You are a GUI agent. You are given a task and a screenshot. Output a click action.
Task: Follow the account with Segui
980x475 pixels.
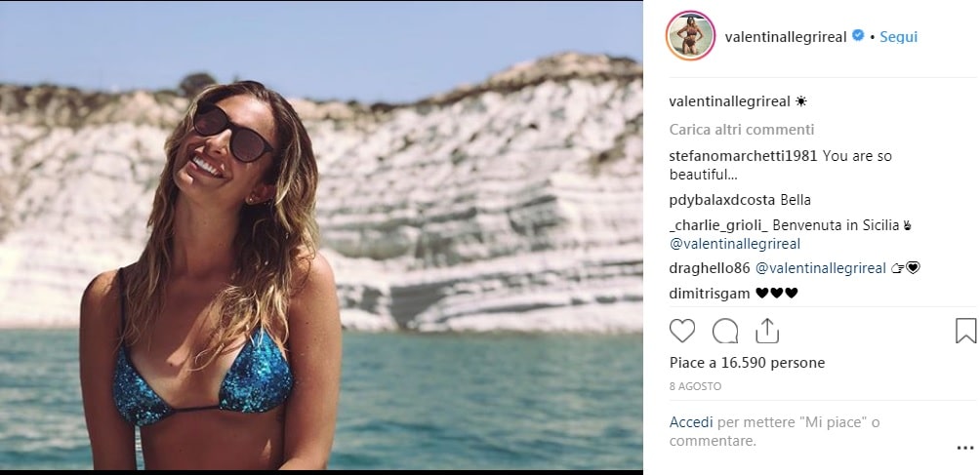(x=898, y=37)
